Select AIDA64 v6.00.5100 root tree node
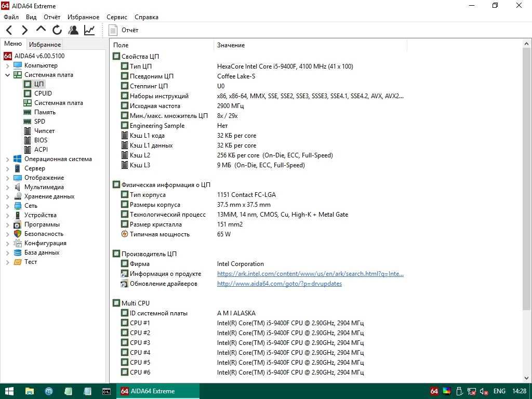The height and width of the screenshot is (399, 532). [39, 56]
